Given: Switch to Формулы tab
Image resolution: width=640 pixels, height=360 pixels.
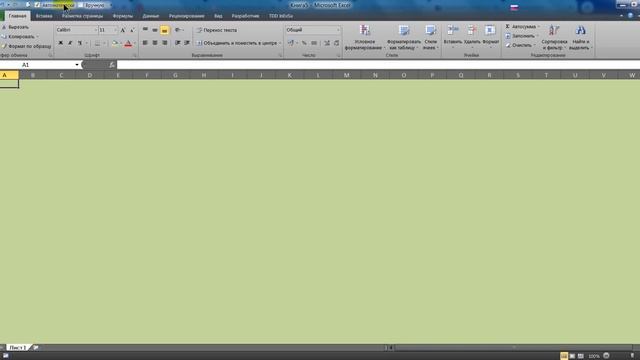Looking at the screenshot, I should pyautogui.click(x=122, y=16).
